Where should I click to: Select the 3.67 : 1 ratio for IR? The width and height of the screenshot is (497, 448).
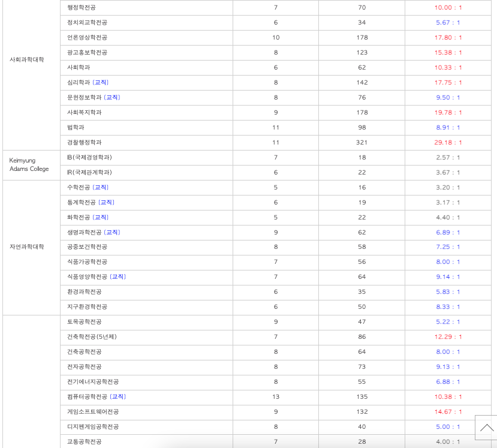click(x=448, y=172)
